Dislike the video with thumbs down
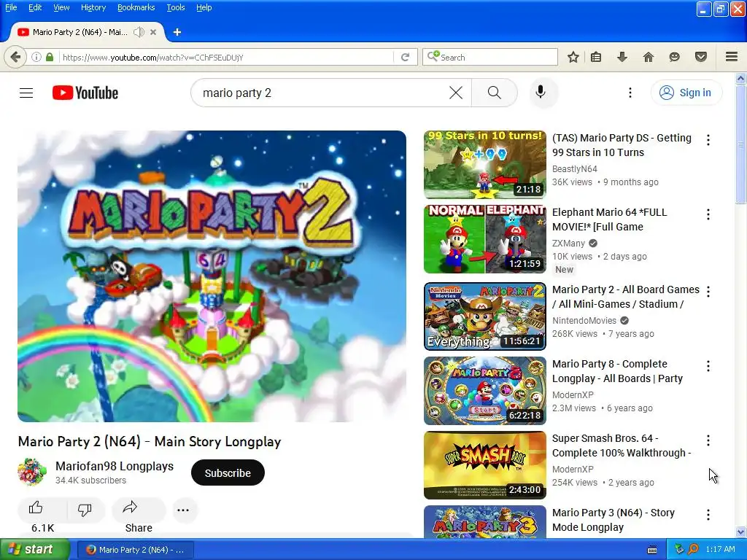747x560 pixels. pos(85,510)
